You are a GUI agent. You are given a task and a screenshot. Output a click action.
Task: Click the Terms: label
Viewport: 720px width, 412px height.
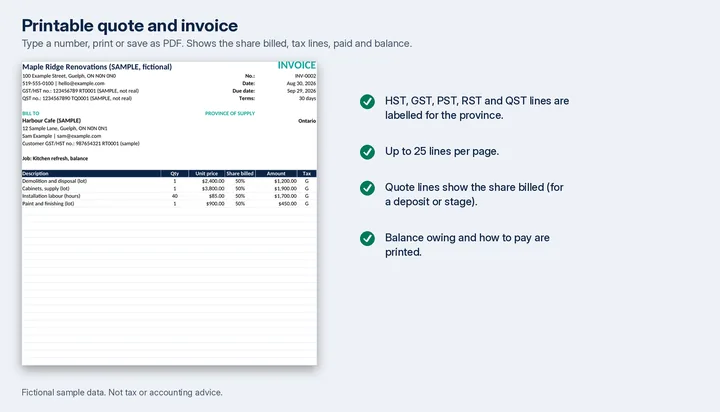[x=247, y=98]
